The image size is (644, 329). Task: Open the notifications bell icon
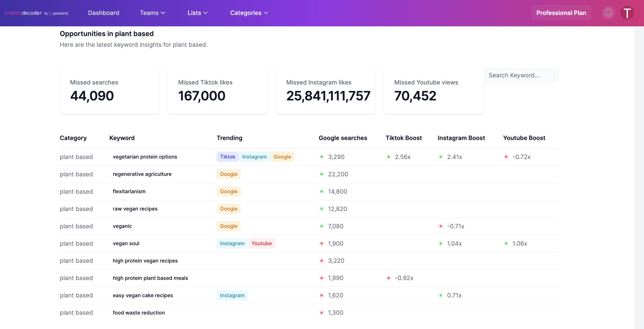[x=608, y=13]
